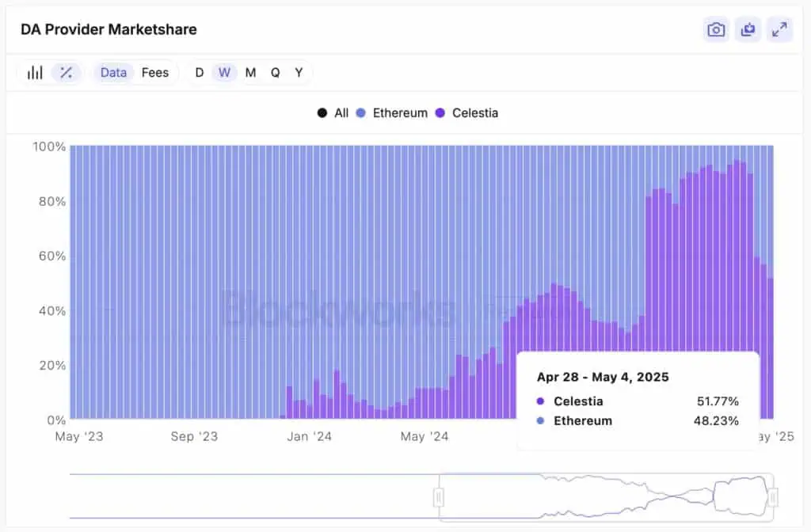811x532 pixels.
Task: Click the May '24 axis label
Action: click(425, 436)
